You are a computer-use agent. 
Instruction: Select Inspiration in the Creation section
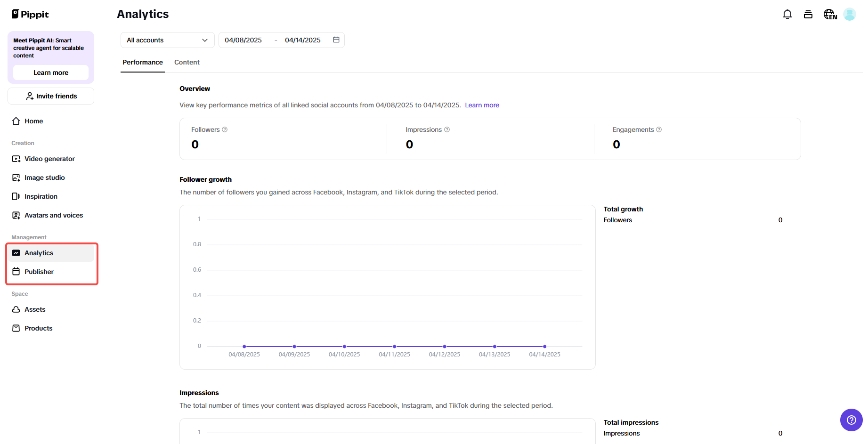[41, 196]
